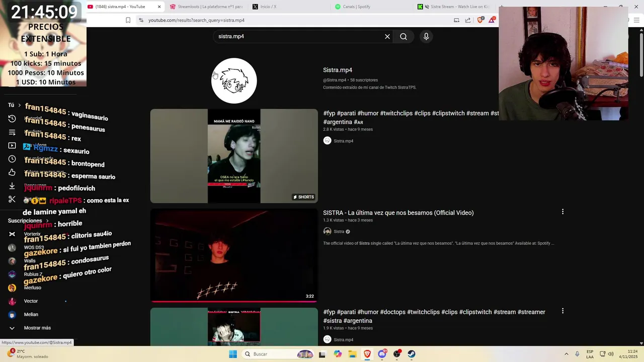Viewport: 644px width, 362px height.
Task: Open Merluso subscription in sidebar
Action: click(x=33, y=288)
